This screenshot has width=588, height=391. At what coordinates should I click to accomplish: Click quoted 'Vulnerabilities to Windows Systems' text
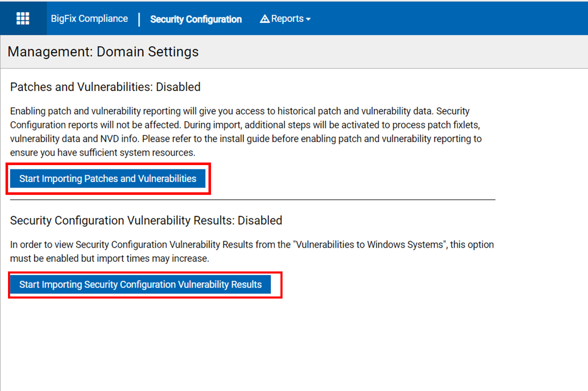(x=370, y=245)
